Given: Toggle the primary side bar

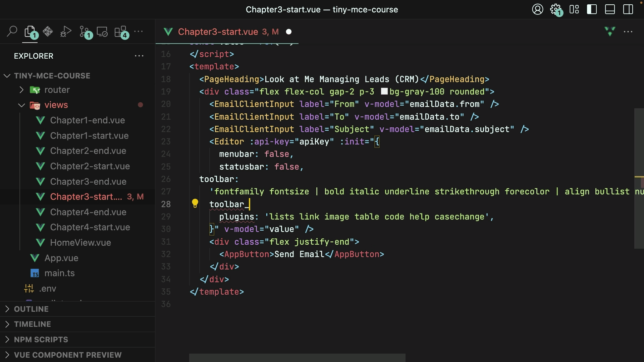Looking at the screenshot, I should click(x=592, y=9).
